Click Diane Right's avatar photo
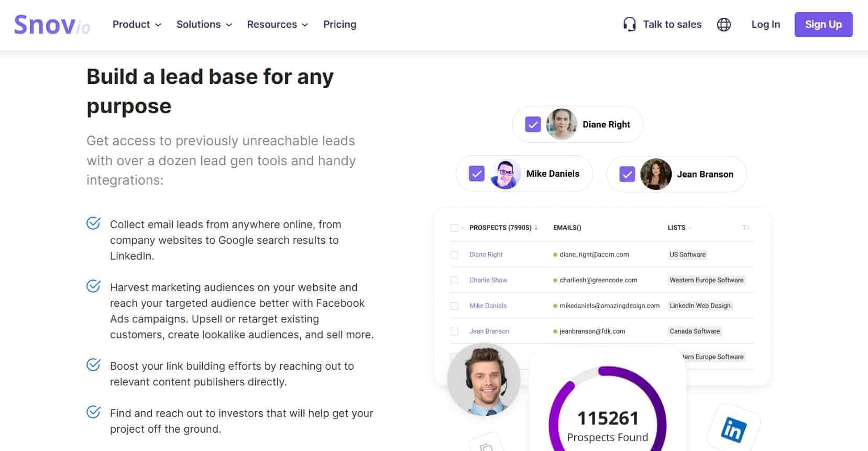 pos(562,124)
